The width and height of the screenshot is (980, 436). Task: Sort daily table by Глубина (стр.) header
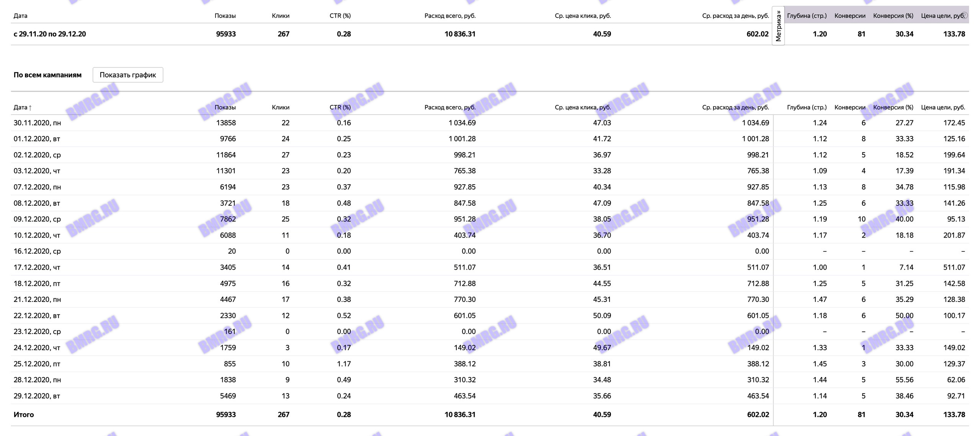[807, 107]
